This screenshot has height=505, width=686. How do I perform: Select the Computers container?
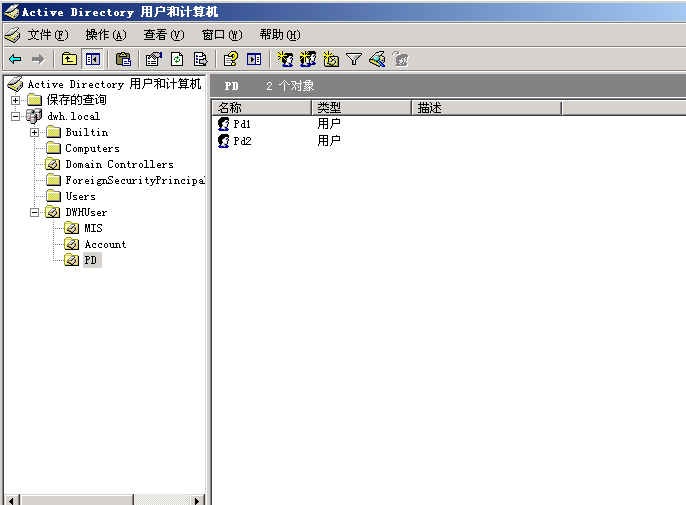[92, 148]
